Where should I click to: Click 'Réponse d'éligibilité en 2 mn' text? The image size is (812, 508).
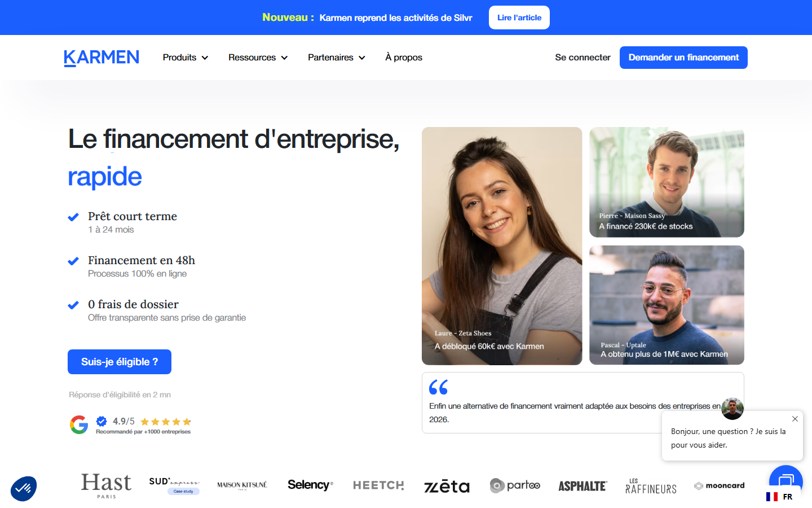(x=120, y=395)
